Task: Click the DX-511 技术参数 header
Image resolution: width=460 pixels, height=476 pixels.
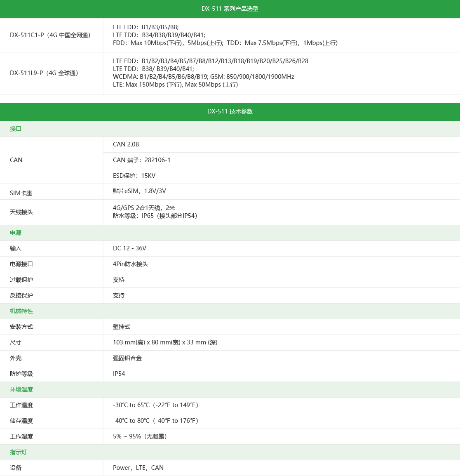Action: click(230, 111)
